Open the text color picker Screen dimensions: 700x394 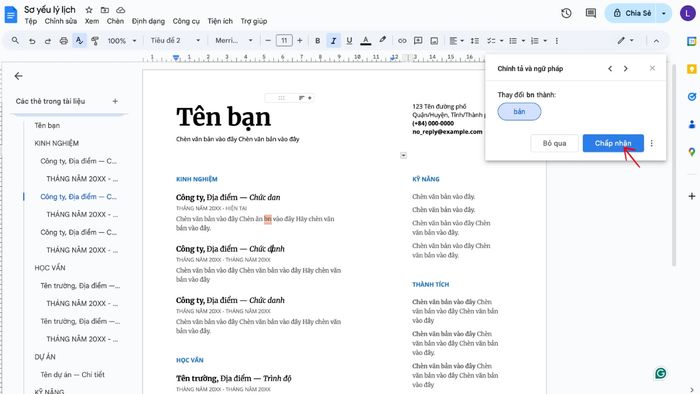(x=366, y=41)
